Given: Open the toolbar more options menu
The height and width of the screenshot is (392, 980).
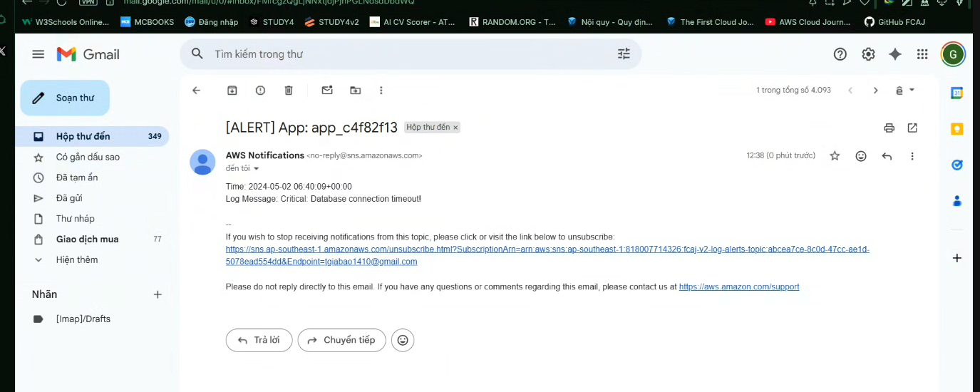Looking at the screenshot, I should [381, 91].
